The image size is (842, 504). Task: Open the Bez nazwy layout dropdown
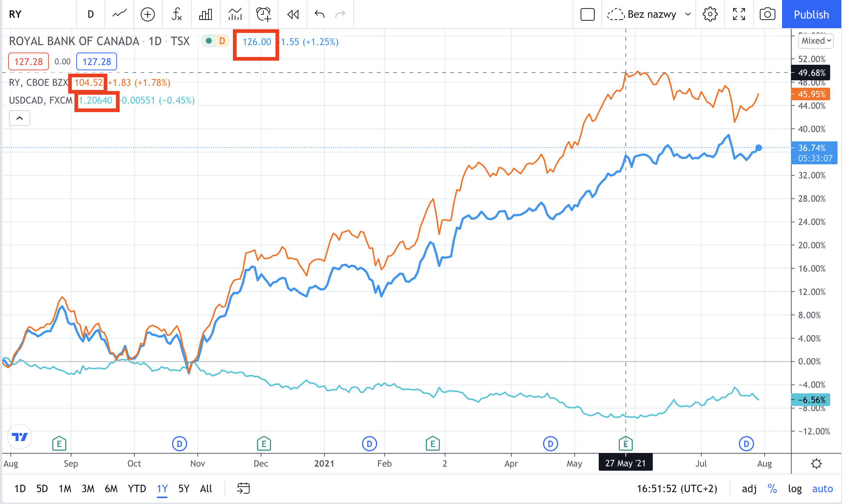click(651, 14)
